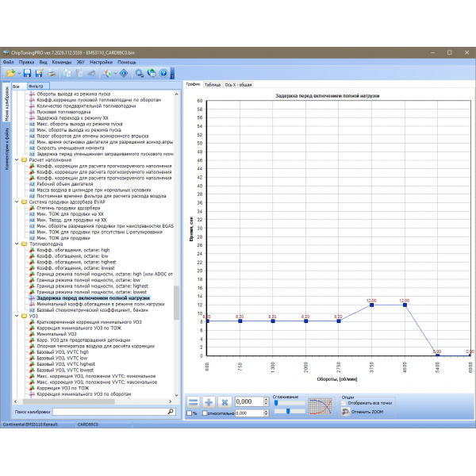Enable the 'относительно' checkbox
The image size is (476, 476).
[x=205, y=413]
